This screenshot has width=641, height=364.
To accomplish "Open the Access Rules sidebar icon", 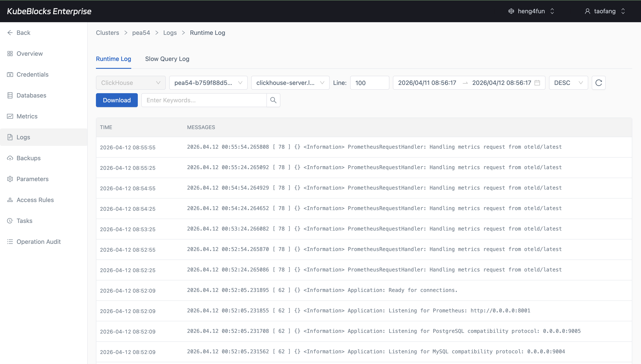I will tap(10, 200).
